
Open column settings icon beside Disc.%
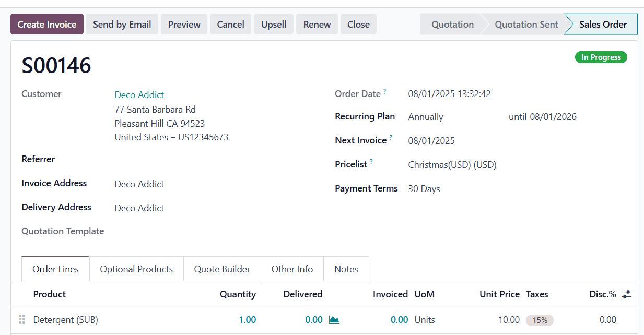pyautogui.click(x=626, y=294)
